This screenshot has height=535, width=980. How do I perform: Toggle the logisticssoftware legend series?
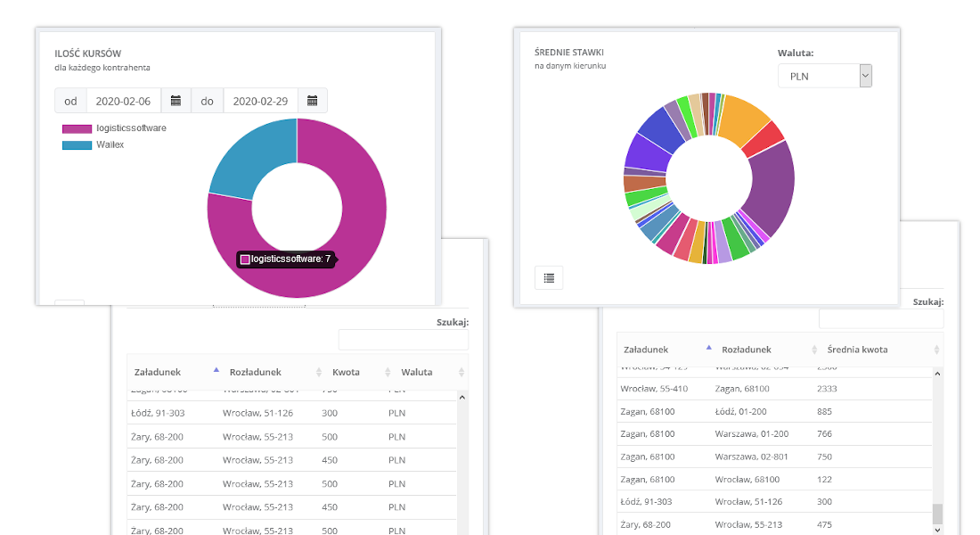tap(114, 128)
